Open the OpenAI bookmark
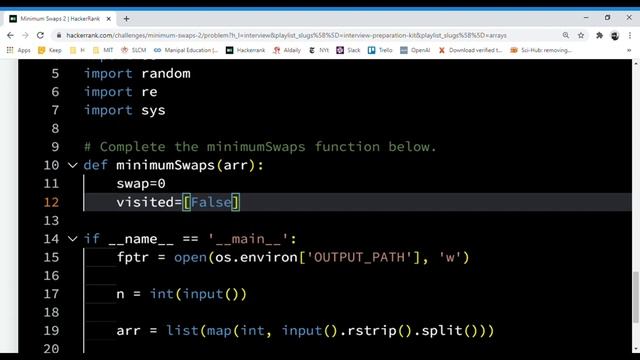The width and height of the screenshot is (640, 360). (415, 50)
